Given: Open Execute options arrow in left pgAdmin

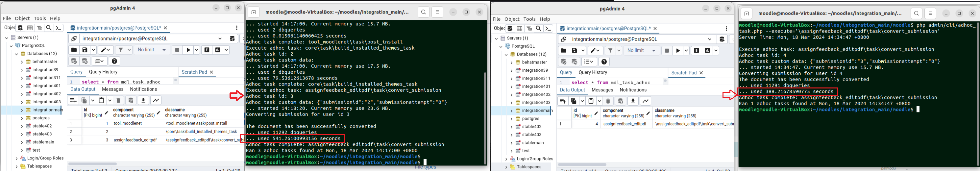Looking at the screenshot, I should [x=197, y=50].
